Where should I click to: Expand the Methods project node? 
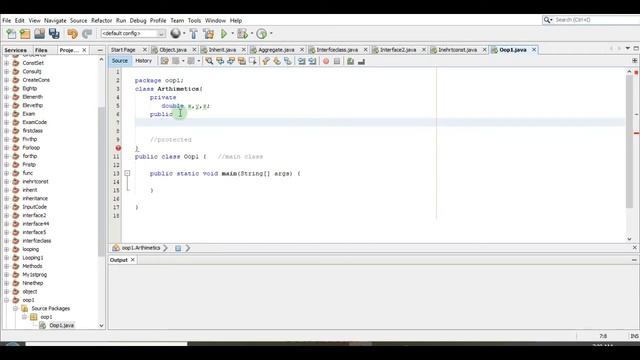click(x=7, y=266)
